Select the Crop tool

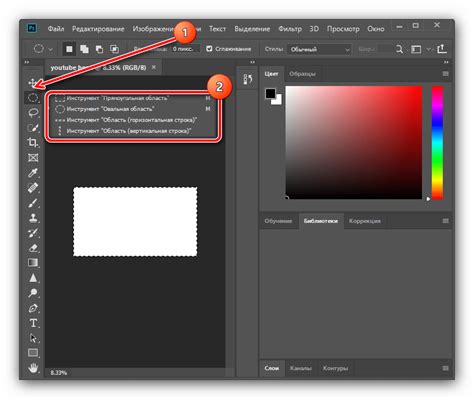click(x=33, y=143)
